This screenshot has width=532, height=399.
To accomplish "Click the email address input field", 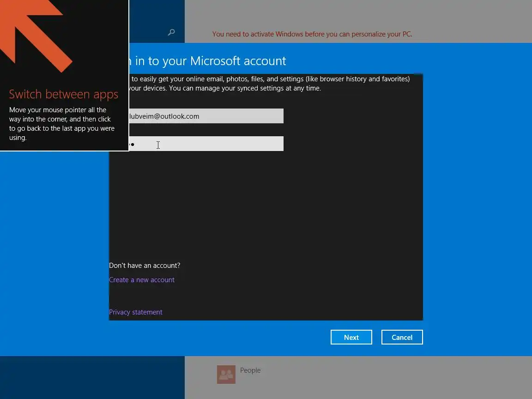I will coord(206,116).
